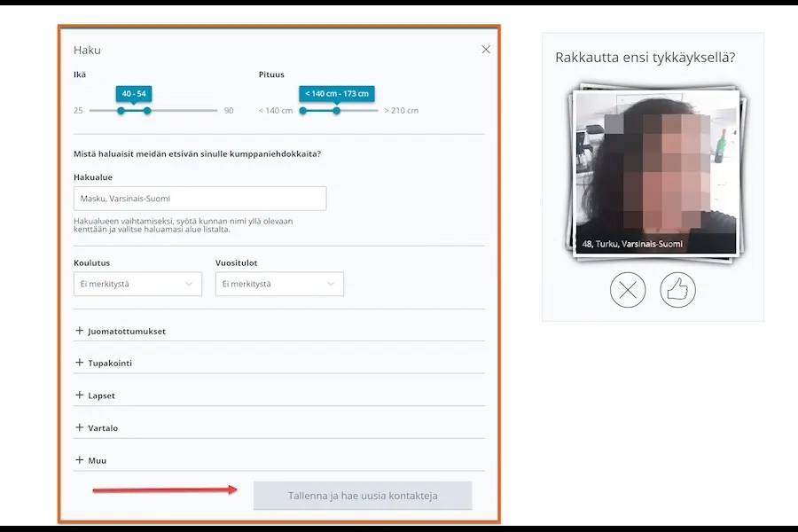The image size is (798, 532).
Task: Click the '< 140 cm - 173 cm' height tooltip
Action: click(x=337, y=94)
